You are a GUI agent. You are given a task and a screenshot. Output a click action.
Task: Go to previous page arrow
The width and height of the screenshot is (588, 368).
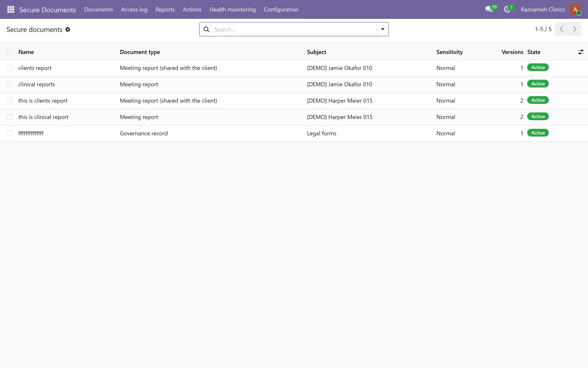[x=561, y=29]
